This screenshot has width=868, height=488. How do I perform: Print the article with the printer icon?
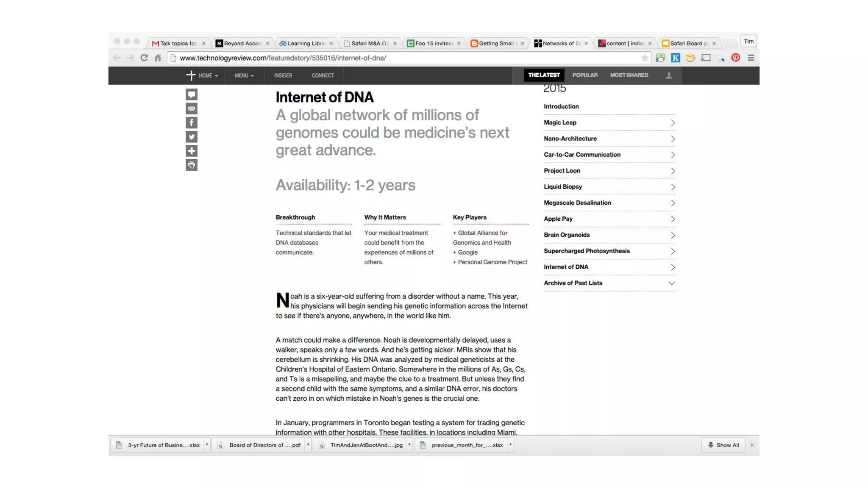(x=191, y=165)
